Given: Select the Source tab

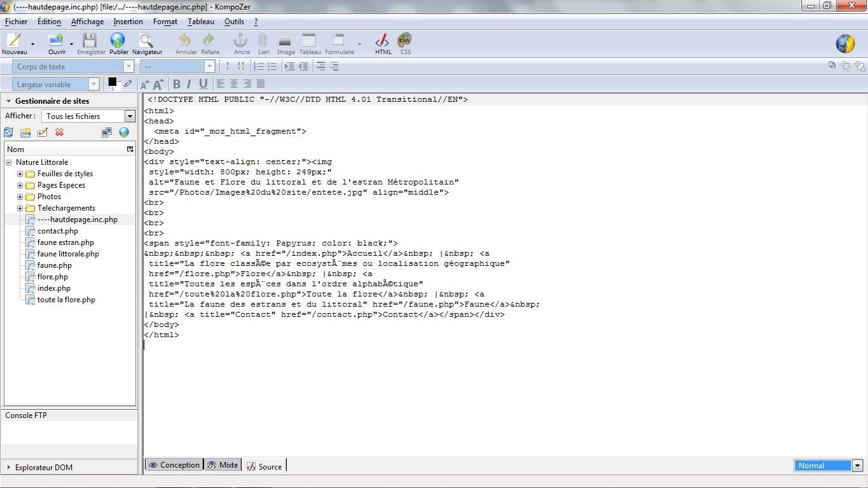Looking at the screenshot, I should (x=265, y=466).
